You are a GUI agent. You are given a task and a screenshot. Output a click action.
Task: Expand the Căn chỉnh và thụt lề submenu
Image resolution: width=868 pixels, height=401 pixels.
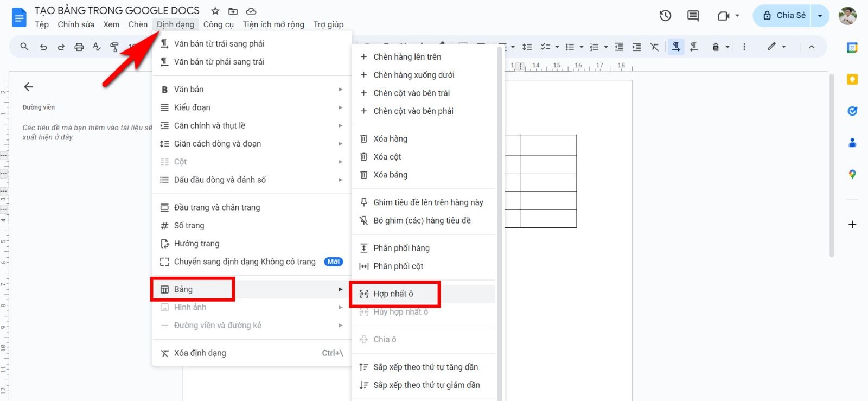[x=251, y=125]
